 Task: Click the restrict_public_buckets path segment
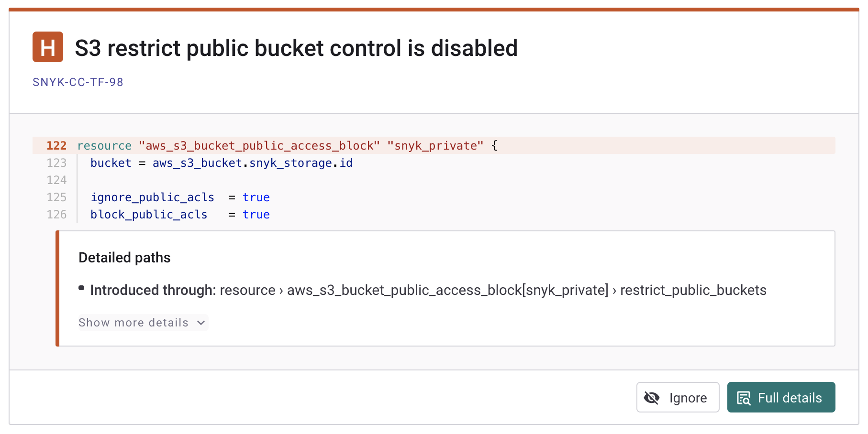pyautogui.click(x=693, y=290)
